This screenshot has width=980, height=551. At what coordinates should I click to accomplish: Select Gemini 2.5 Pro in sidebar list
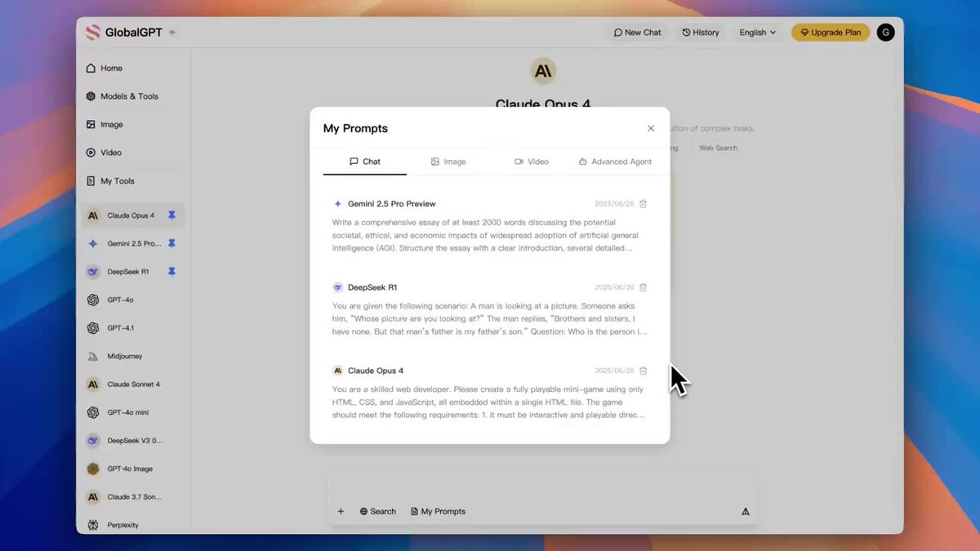[x=133, y=243]
